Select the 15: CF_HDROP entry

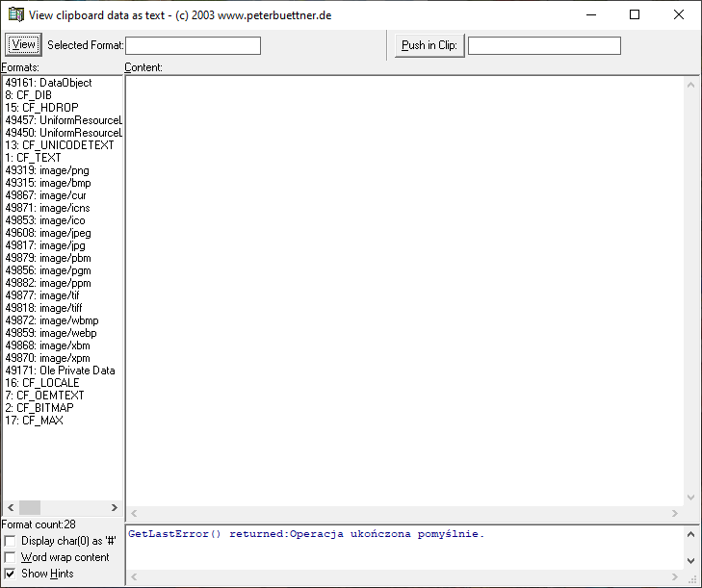pyautogui.click(x=41, y=108)
